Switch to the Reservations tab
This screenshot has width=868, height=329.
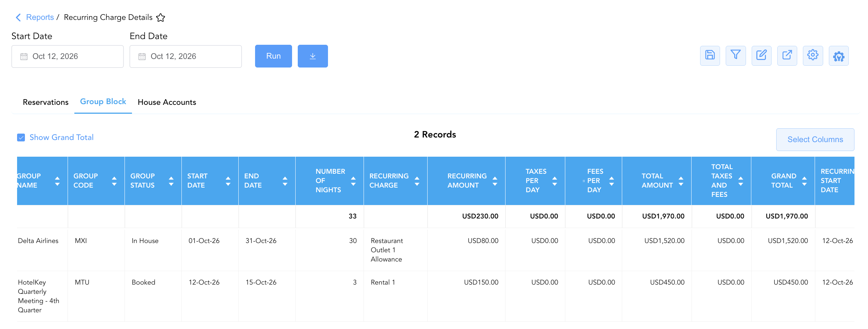(x=46, y=102)
